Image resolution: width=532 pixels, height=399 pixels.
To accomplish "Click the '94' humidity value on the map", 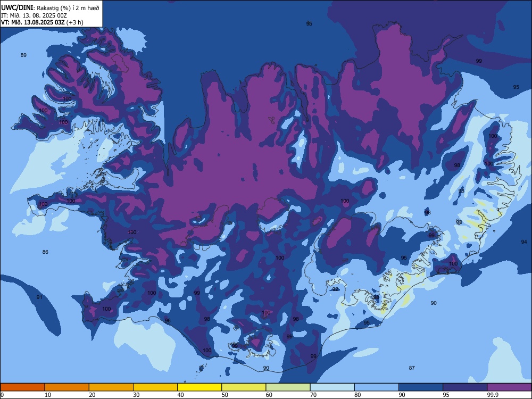I will pos(524,242).
